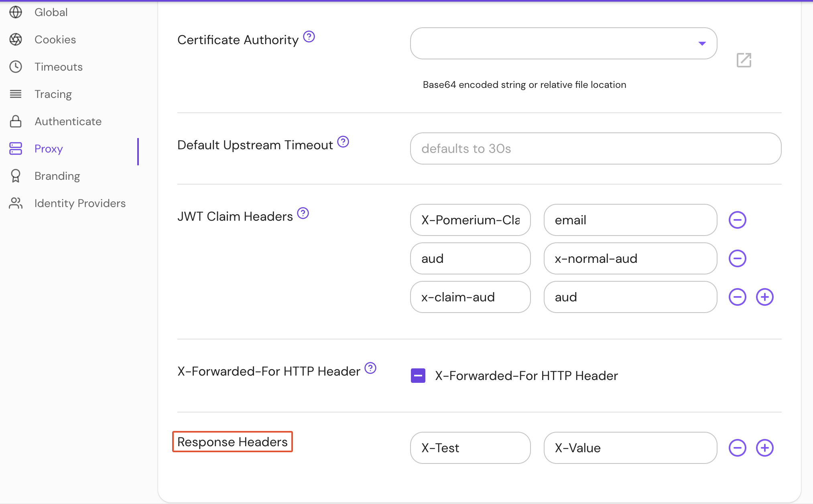Expand the Default Upstream Timeout help tooltip

343,142
